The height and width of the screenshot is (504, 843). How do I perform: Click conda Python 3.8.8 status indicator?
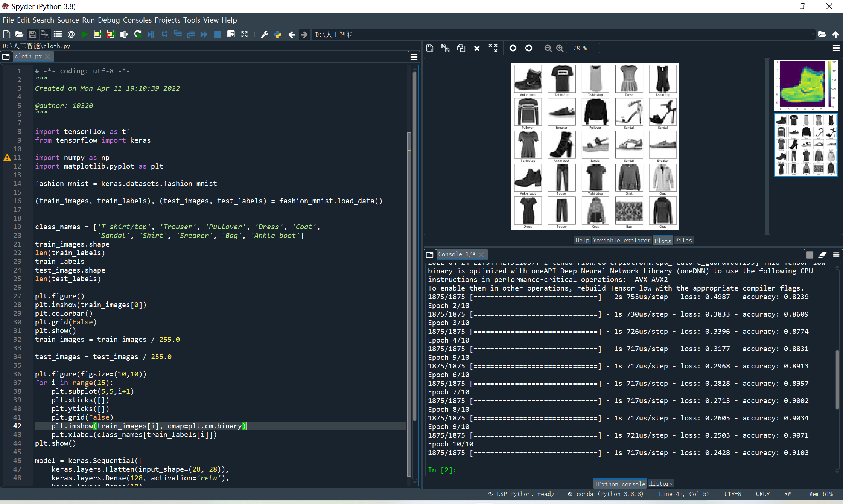coord(606,494)
